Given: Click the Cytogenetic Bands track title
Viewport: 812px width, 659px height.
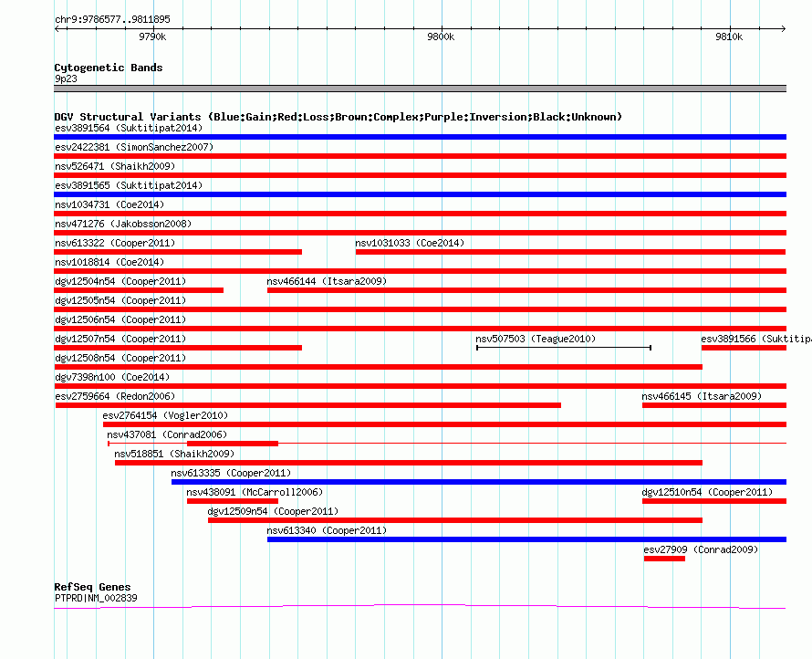Looking at the screenshot, I should [x=109, y=68].
